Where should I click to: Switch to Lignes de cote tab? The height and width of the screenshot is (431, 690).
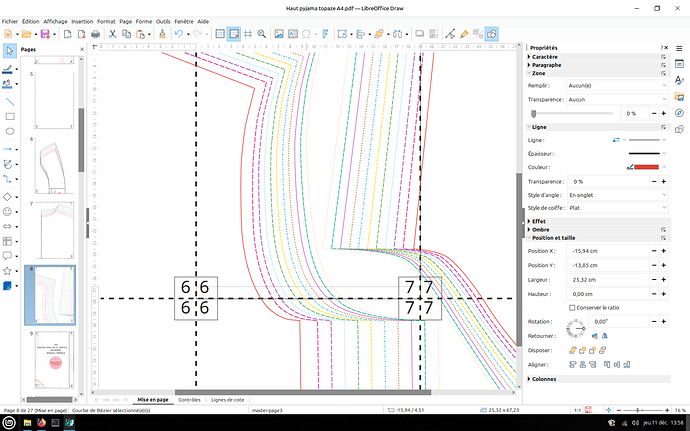pyautogui.click(x=227, y=399)
